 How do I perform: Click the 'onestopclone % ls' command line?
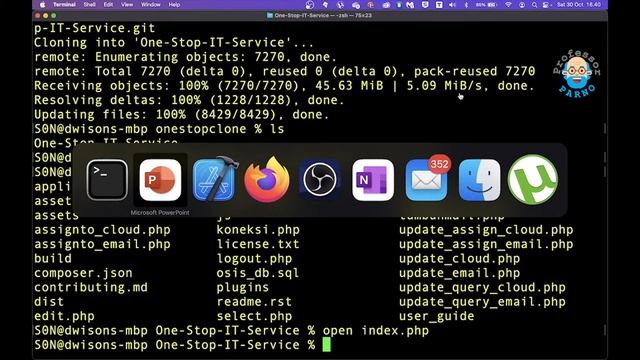click(x=159, y=129)
